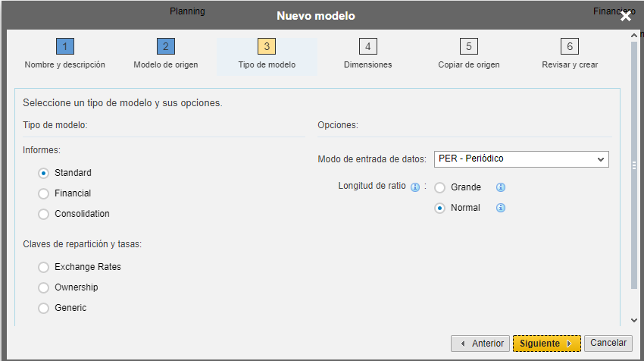Image resolution: width=644 pixels, height=361 pixels.
Task: Select Grande ratio length
Action: pyautogui.click(x=440, y=188)
